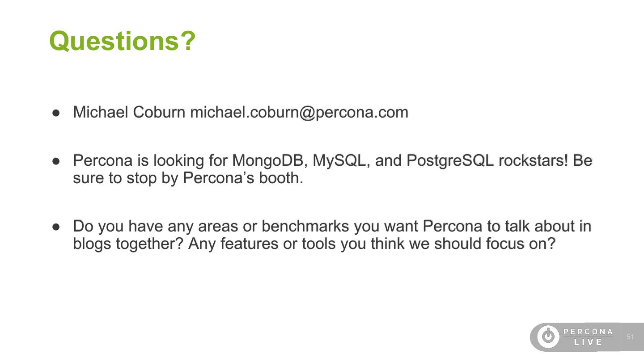This screenshot has height=362, width=644.
Task: Click the name 'Michael Coburn'
Action: pos(129,112)
